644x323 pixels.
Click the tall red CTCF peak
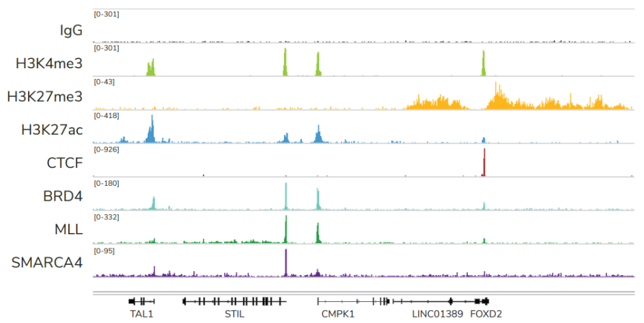[x=484, y=163]
